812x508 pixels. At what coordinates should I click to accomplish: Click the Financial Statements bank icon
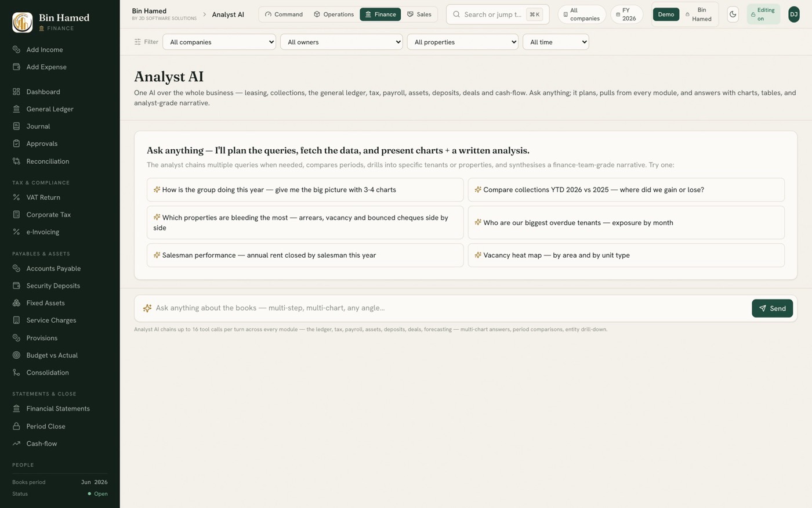[x=16, y=409]
